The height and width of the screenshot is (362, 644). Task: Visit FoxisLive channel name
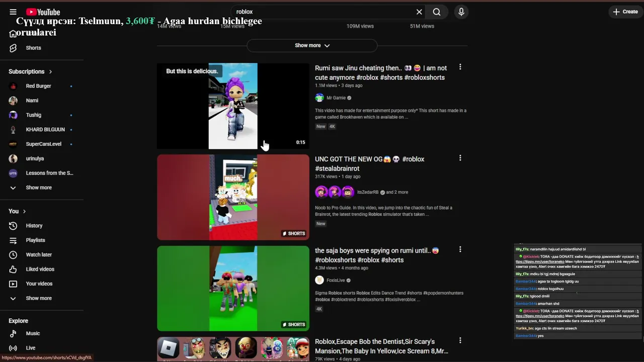[336, 281]
